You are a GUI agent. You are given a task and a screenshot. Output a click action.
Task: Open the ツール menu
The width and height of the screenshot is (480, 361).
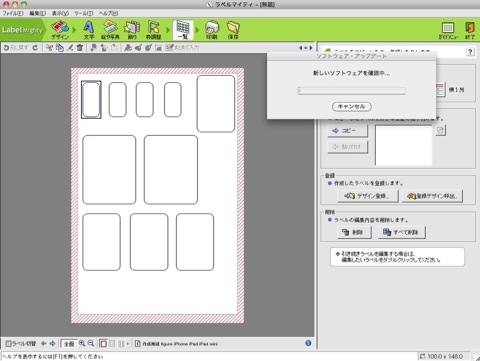[x=84, y=13]
